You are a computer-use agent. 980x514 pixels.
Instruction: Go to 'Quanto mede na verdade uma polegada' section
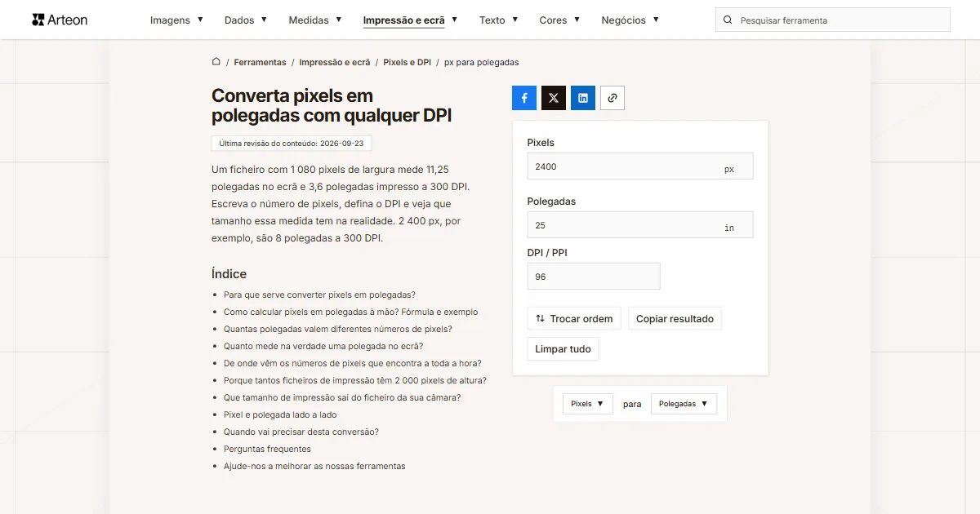click(323, 347)
